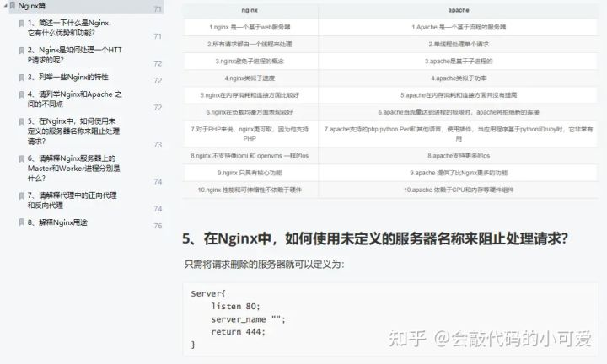Click code line listen 80;

pos(235,307)
